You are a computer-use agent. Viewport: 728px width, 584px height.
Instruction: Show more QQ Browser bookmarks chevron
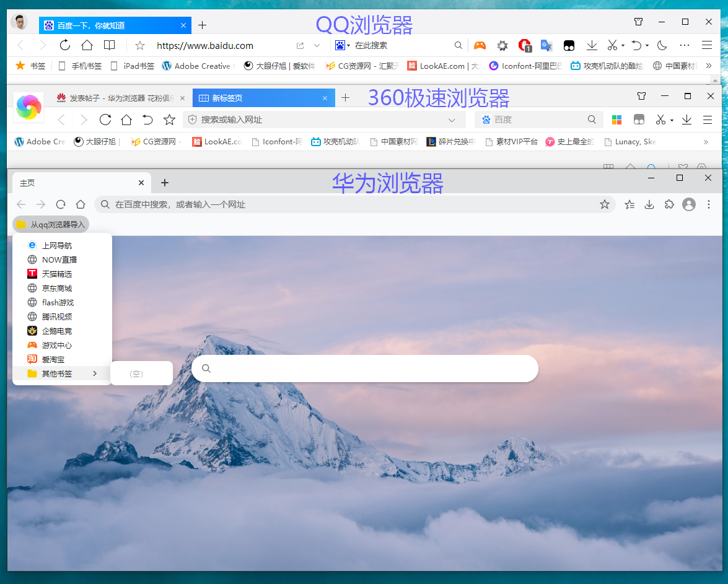(709, 66)
